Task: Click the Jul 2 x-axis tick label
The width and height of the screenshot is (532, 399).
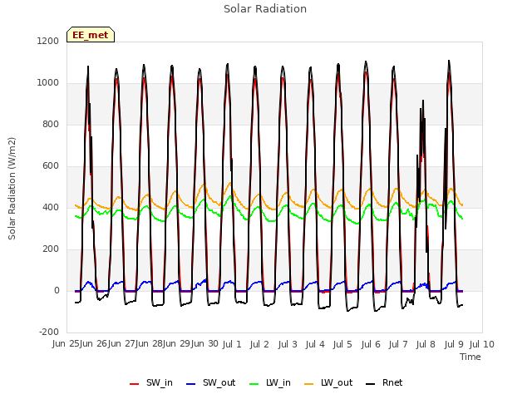Action: tap(259, 344)
